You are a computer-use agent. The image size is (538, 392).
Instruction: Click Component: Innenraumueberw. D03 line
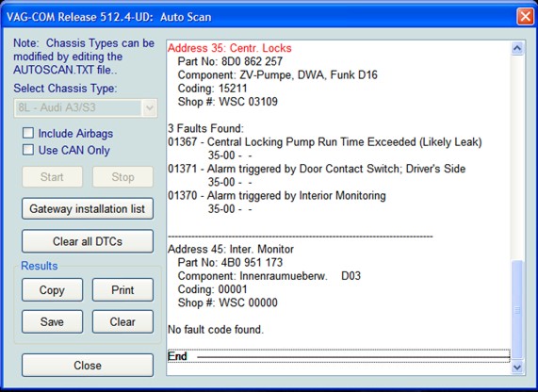pos(269,276)
